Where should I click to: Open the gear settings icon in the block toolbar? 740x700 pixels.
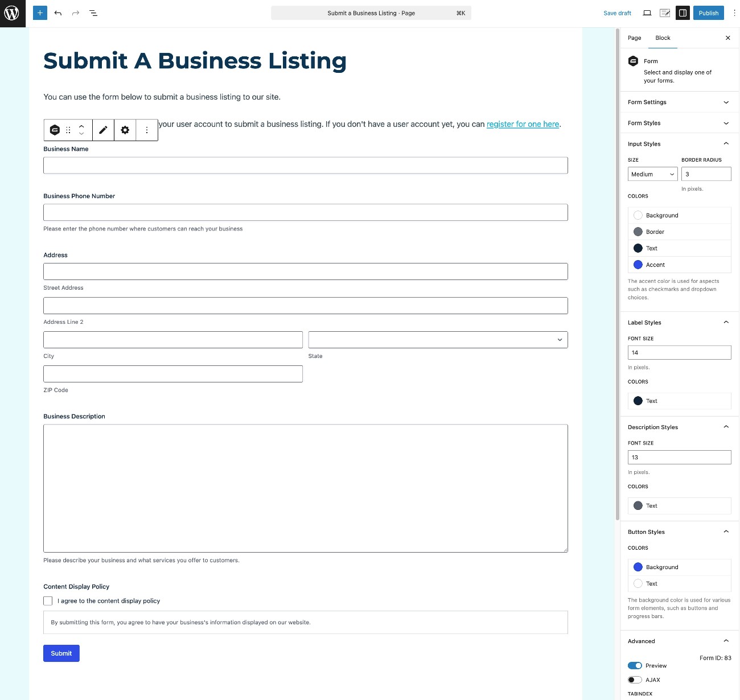(125, 130)
